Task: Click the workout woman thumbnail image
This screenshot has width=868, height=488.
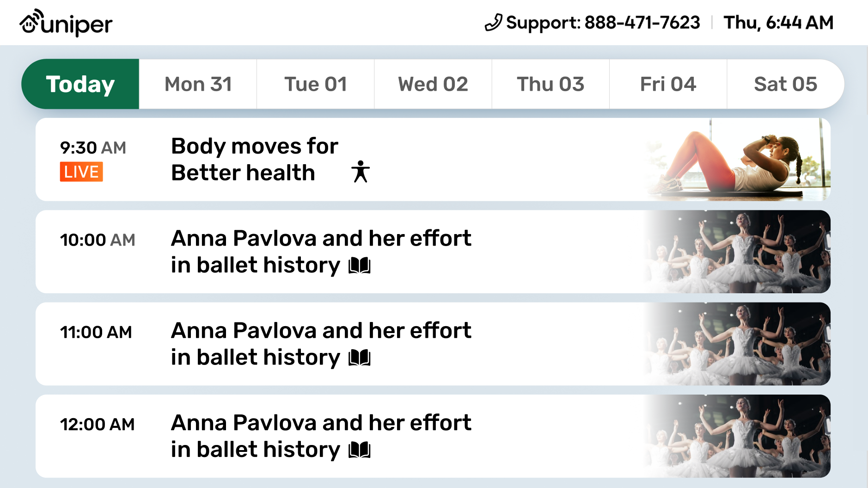Action: 738,159
